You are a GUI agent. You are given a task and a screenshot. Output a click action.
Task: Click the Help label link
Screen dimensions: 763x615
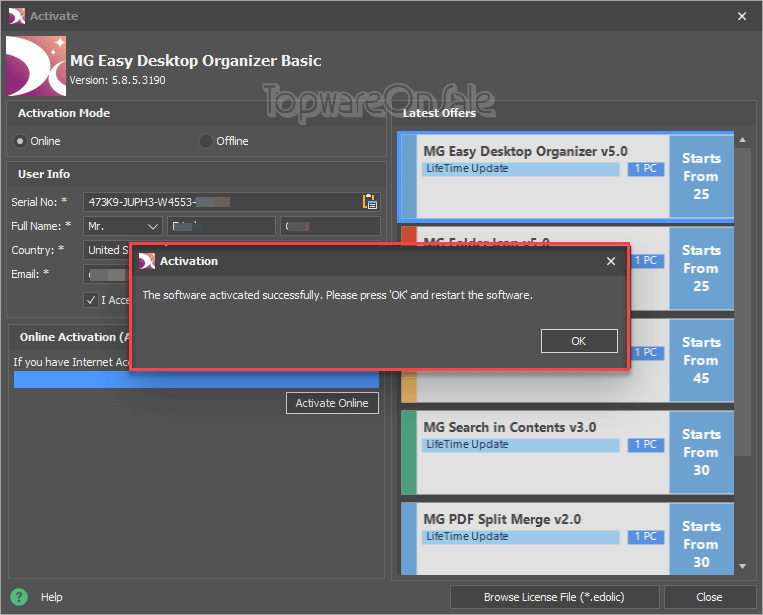click(x=52, y=597)
